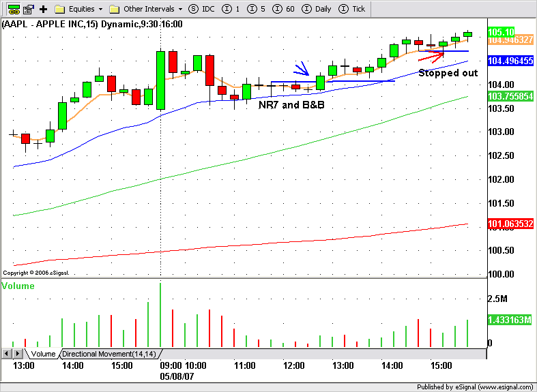
Task: Click the Published by eSignal link text
Action: tap(475, 387)
